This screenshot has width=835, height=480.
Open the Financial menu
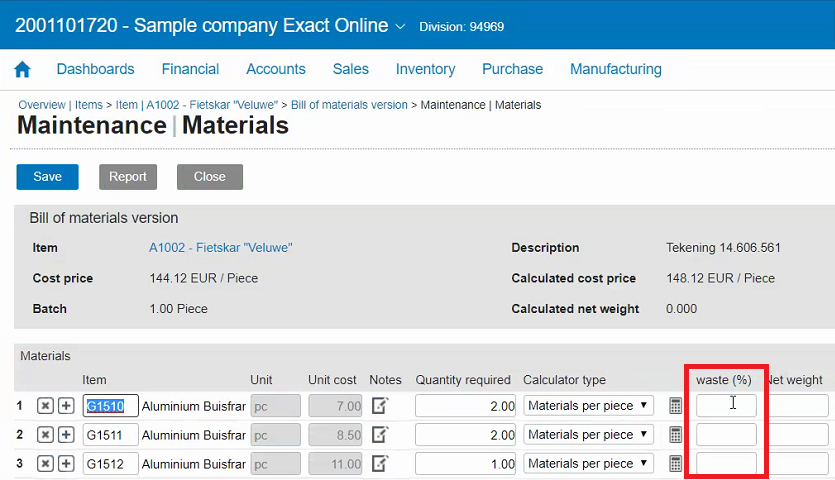pos(190,69)
